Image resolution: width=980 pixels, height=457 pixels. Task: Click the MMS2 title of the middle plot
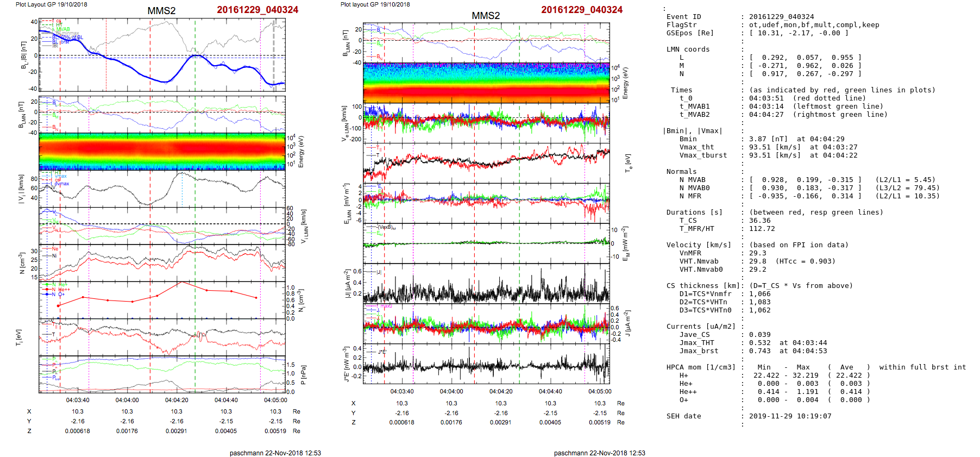486,16
